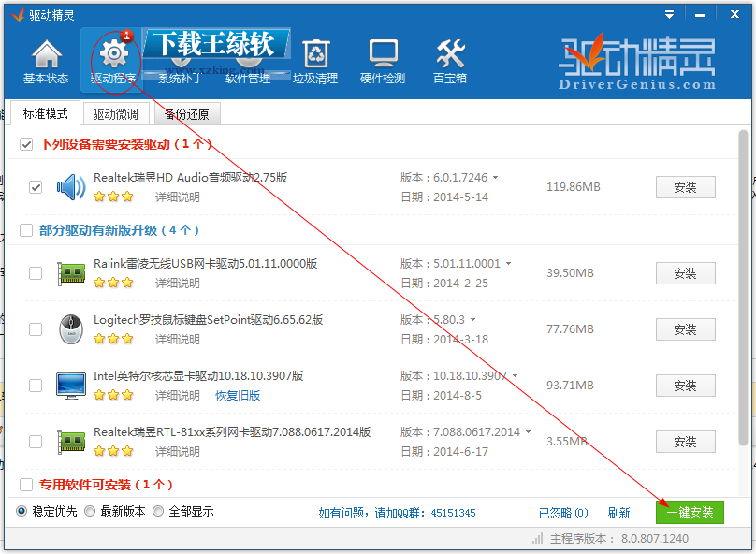This screenshot has width=756, height=554.
Task: Check the Realtek RTL-81xx driver checkbox
Action: pos(36,442)
